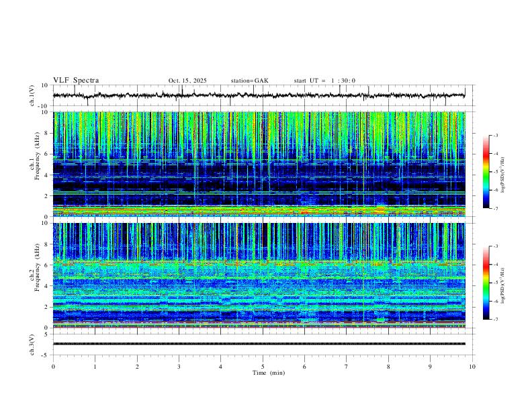The width and height of the screenshot is (532, 411).
Task: Click the ch.1 spectrogram color scale bar
Action: click(x=486, y=172)
